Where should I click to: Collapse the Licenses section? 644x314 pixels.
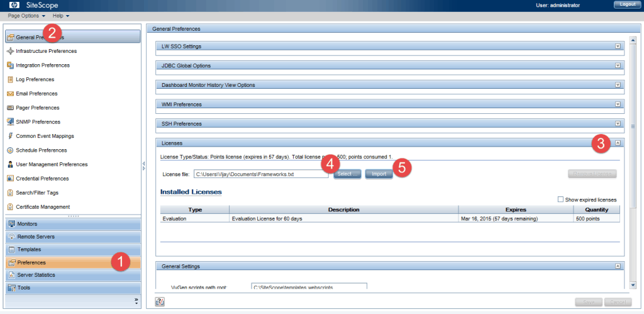click(618, 143)
